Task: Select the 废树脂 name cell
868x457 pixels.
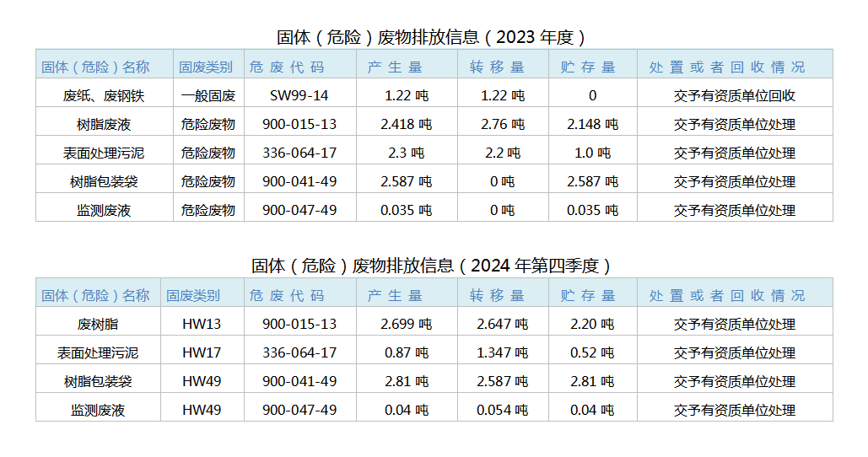Action: tap(98, 324)
